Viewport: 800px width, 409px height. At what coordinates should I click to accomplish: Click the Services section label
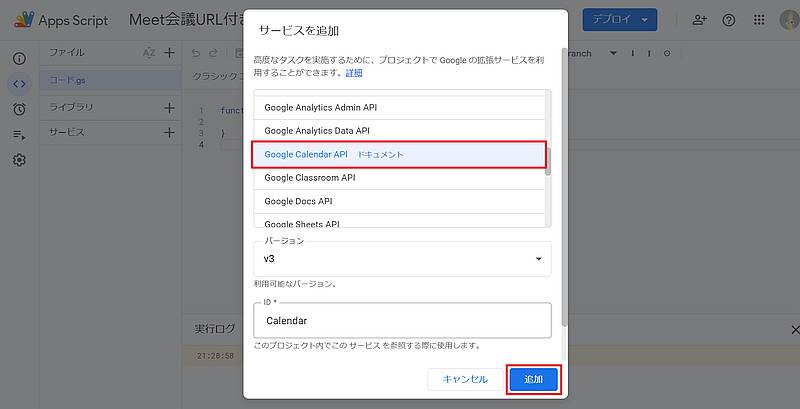pos(66,133)
